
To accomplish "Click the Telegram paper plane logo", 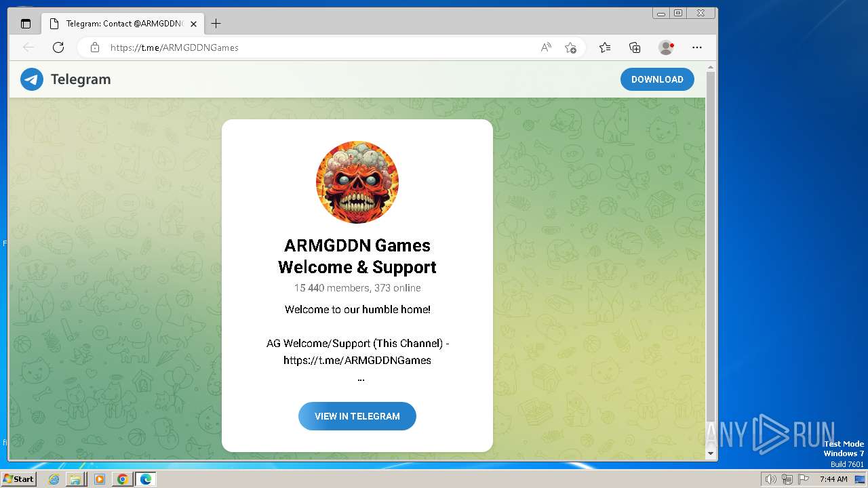I will [32, 79].
